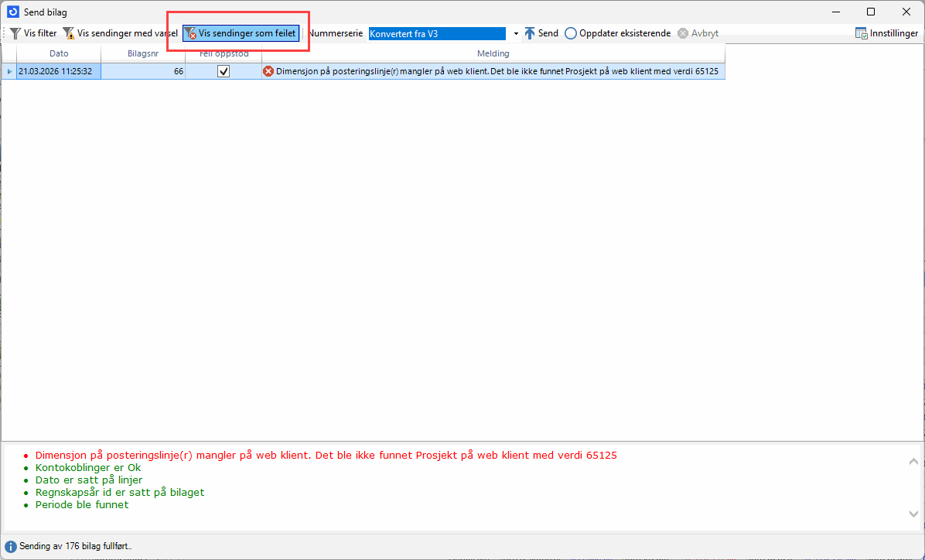Click the Send upload arrow icon
925x560 pixels.
click(530, 34)
